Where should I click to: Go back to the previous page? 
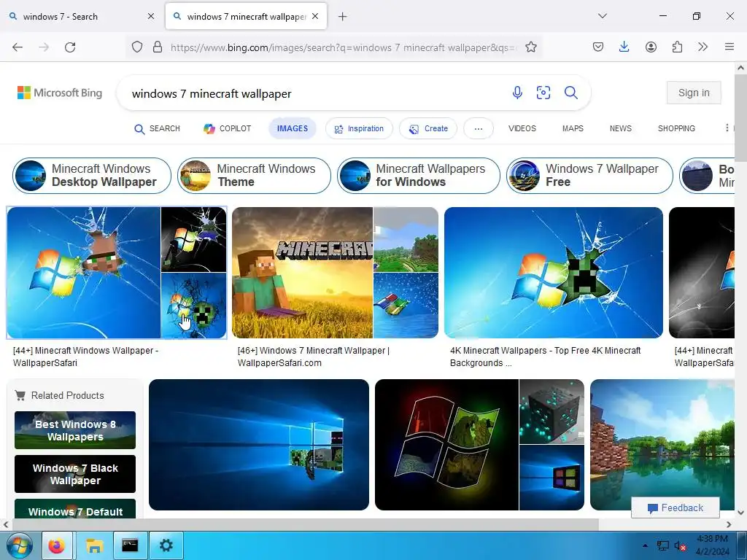click(x=18, y=47)
